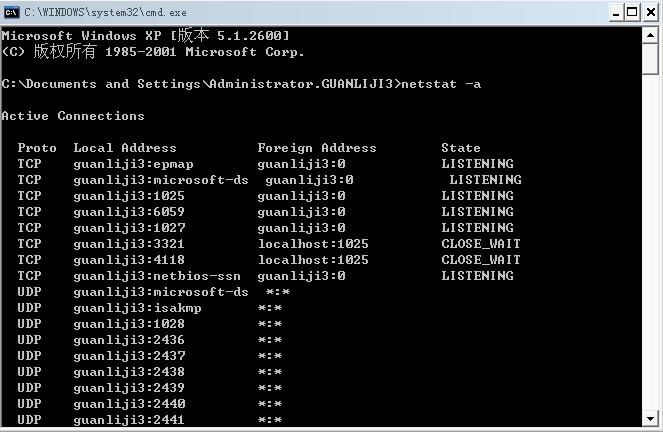Click localhost:1025 in the 3321 row

313,244
